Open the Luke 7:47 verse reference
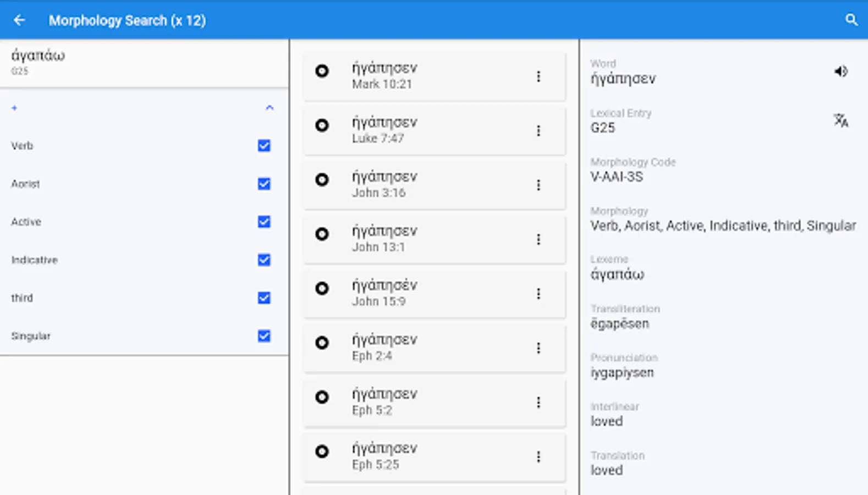This screenshot has height=495, width=868. [x=378, y=139]
